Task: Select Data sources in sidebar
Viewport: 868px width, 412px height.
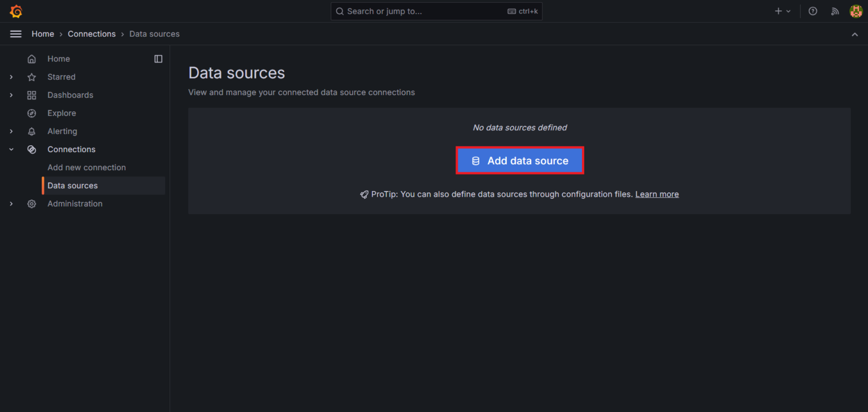Action: tap(72, 185)
